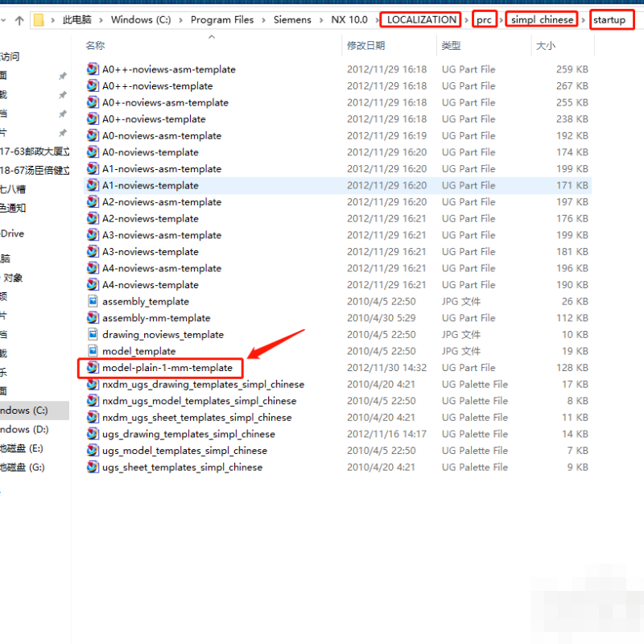This screenshot has width=644, height=644.
Task: Click icon of A3-noviews-template file
Action: (x=93, y=251)
